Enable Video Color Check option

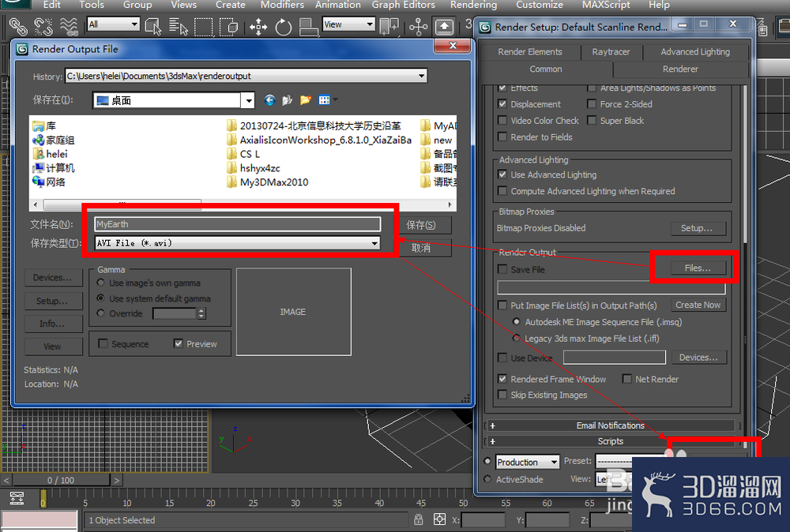(502, 120)
